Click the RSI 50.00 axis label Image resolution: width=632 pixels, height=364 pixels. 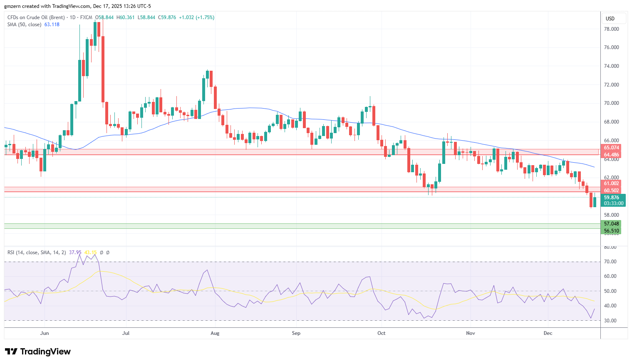click(x=610, y=291)
